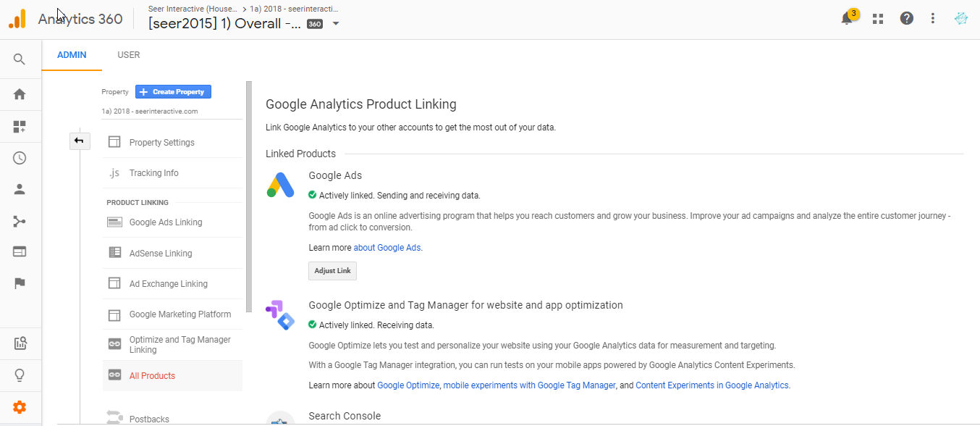Click the Adjust Link button
The height and width of the screenshot is (426, 980).
[x=332, y=271]
